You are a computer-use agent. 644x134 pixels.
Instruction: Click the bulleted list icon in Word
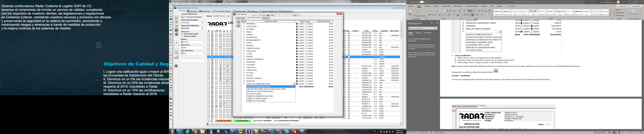click(465, 11)
